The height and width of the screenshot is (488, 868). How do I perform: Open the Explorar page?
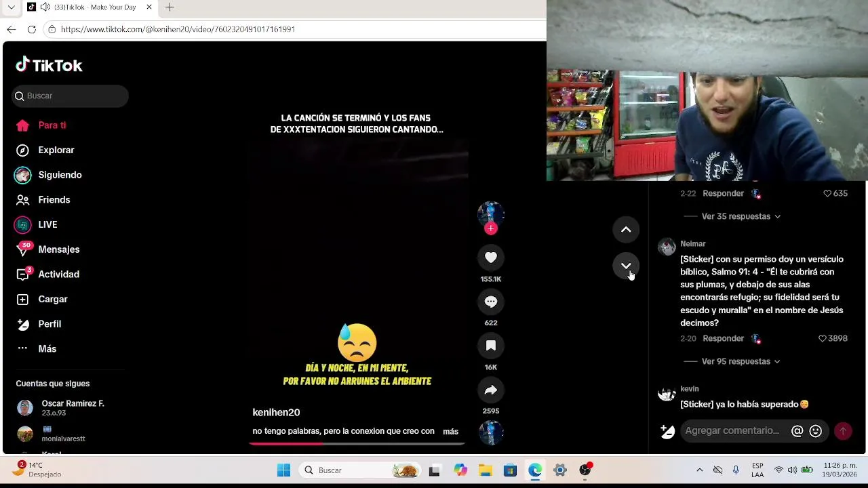coord(45,150)
